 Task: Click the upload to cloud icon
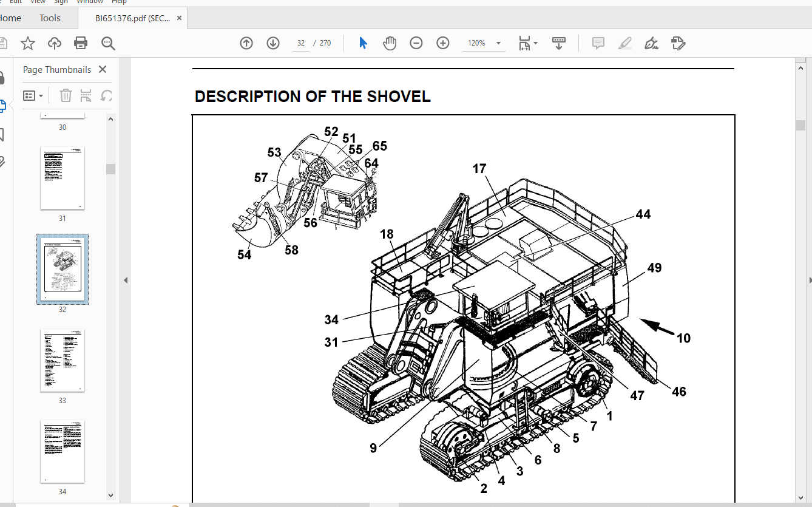click(55, 43)
